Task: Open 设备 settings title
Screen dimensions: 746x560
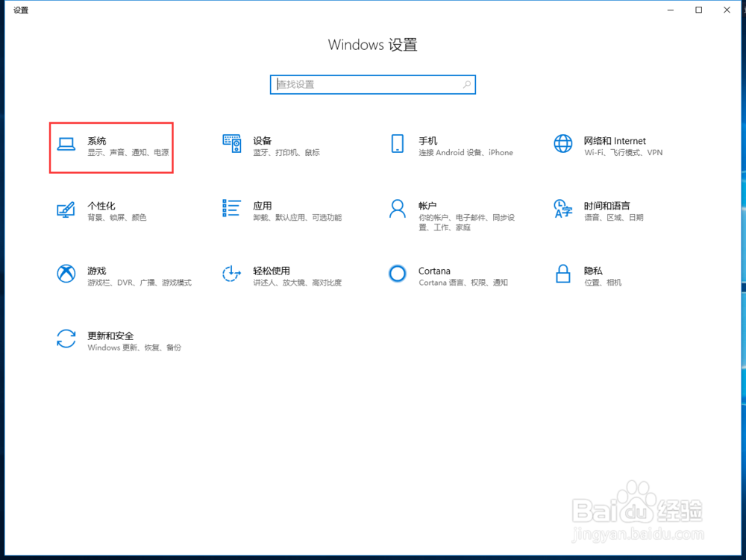Action: click(262, 141)
